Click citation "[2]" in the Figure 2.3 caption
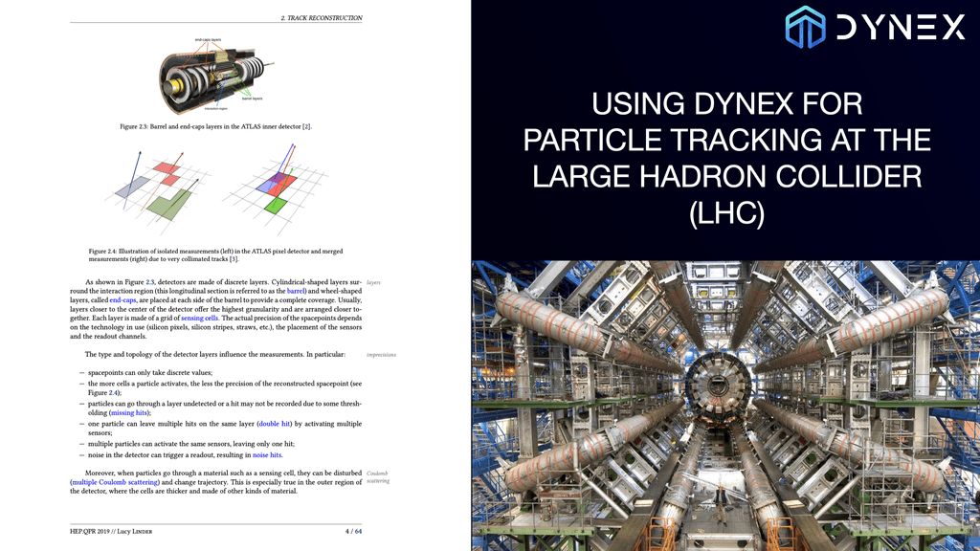This screenshot has width=980, height=551. coord(307,126)
